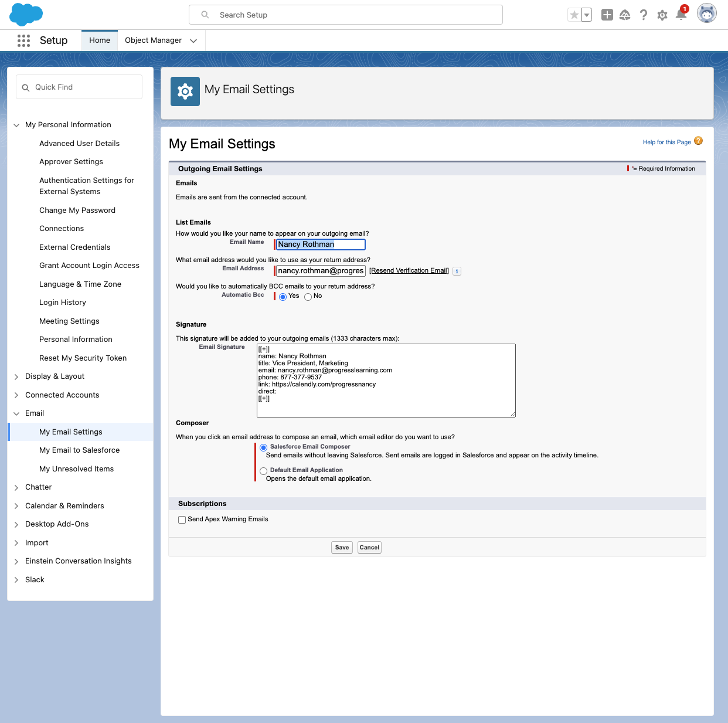This screenshot has width=728, height=723.
Task: Open Object Manager dropdown chevron
Action: tap(193, 40)
